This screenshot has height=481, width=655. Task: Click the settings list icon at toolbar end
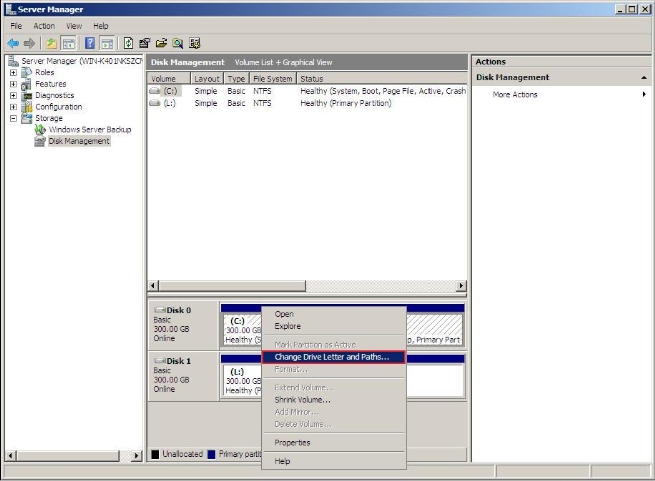pyautogui.click(x=195, y=43)
